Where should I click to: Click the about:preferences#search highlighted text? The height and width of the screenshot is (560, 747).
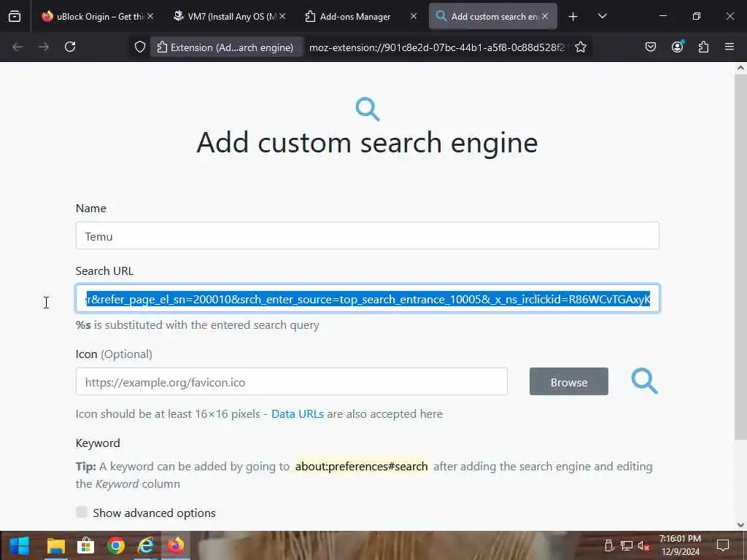pyautogui.click(x=361, y=466)
